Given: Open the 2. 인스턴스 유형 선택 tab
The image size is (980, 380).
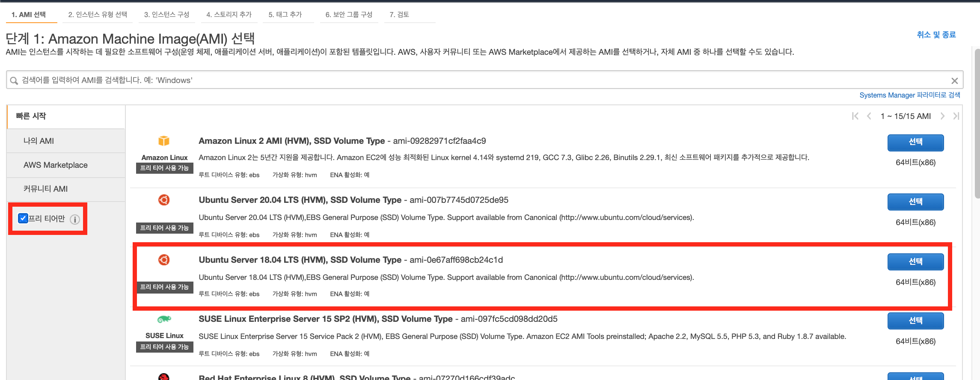Looking at the screenshot, I should pyautogui.click(x=98, y=15).
